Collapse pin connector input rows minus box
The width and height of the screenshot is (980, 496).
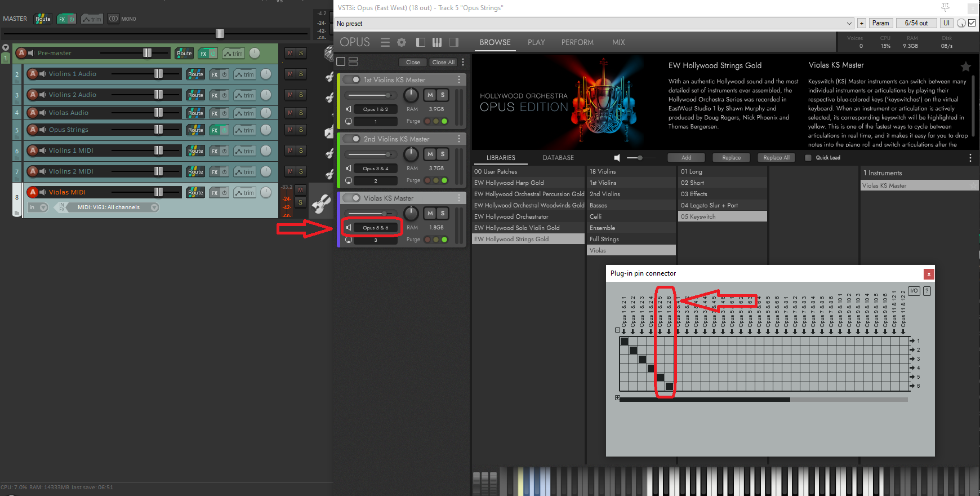pos(617,330)
